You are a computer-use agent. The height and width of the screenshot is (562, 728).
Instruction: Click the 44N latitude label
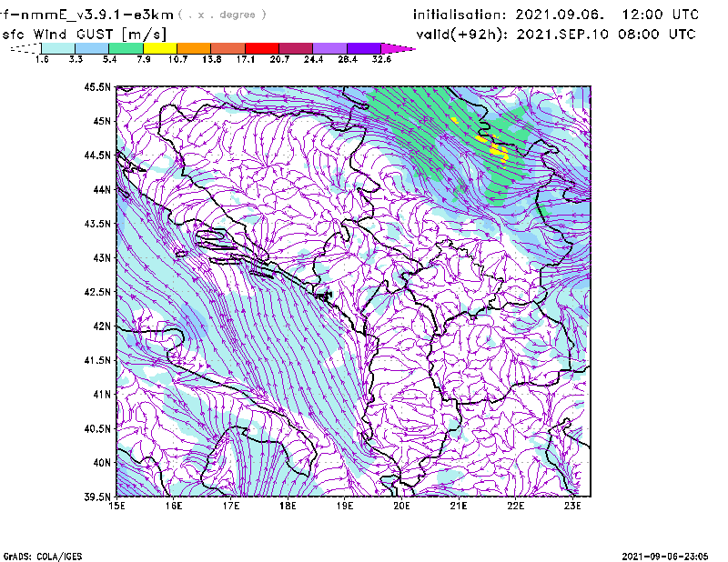tap(102, 189)
